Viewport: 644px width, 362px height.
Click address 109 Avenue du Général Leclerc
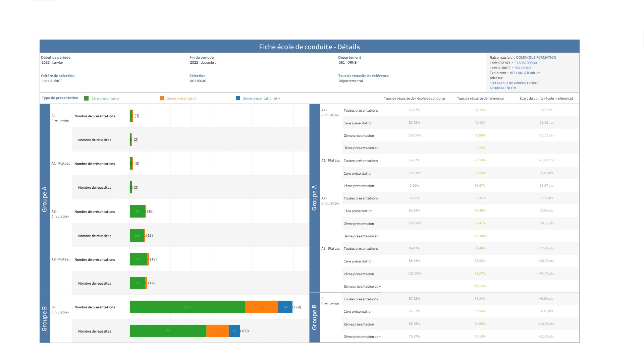click(514, 83)
